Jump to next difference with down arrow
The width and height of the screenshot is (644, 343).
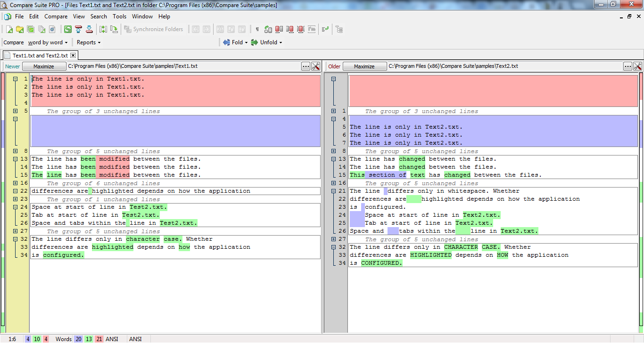(x=90, y=29)
